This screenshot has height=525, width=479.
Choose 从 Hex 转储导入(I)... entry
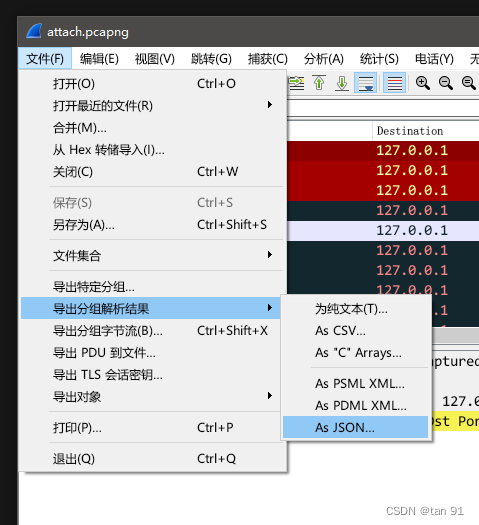(152, 150)
